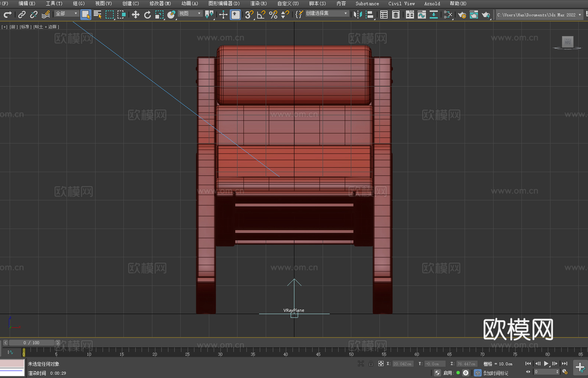Image resolution: width=588 pixels, height=378 pixels.
Task: Click the Z coordinate field
Action: click(x=467, y=364)
